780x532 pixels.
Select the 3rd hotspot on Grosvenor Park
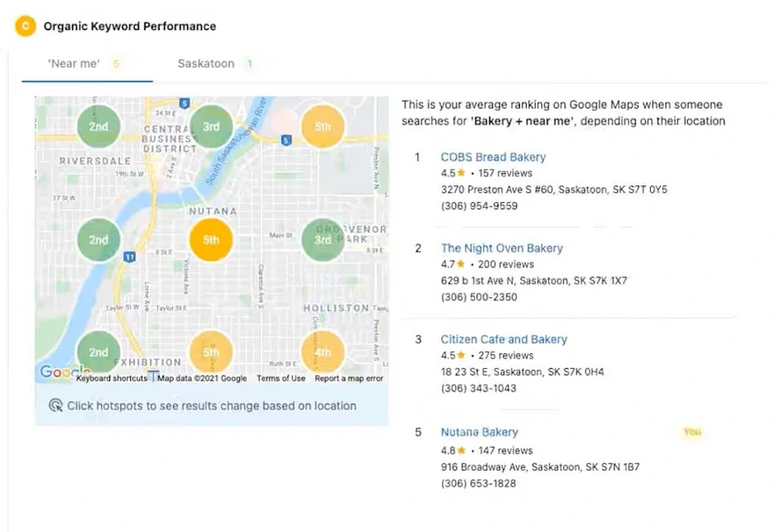323,240
